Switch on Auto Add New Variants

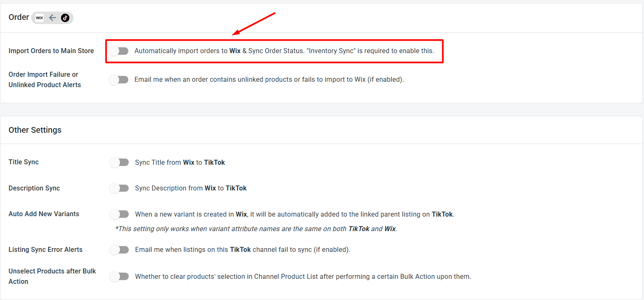pos(119,215)
